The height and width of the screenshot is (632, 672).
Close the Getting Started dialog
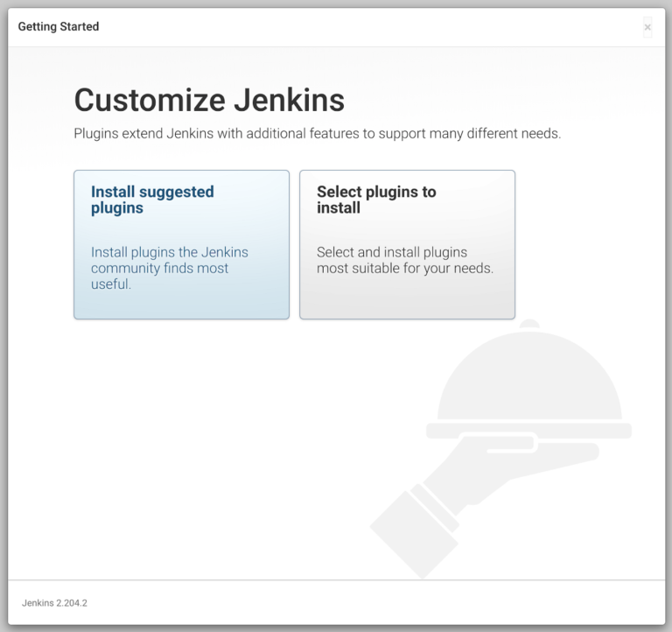tap(647, 27)
